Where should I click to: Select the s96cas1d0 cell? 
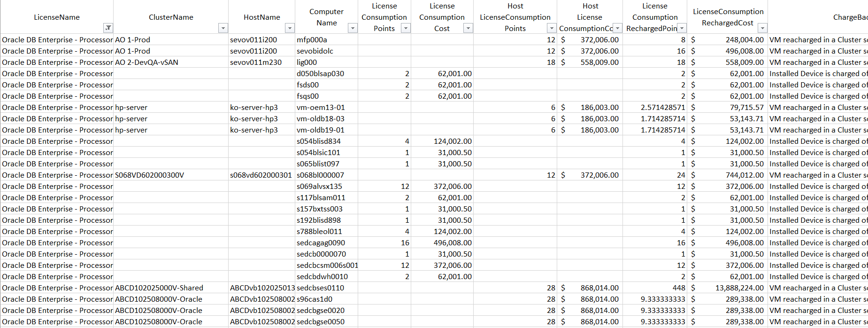[326, 299]
